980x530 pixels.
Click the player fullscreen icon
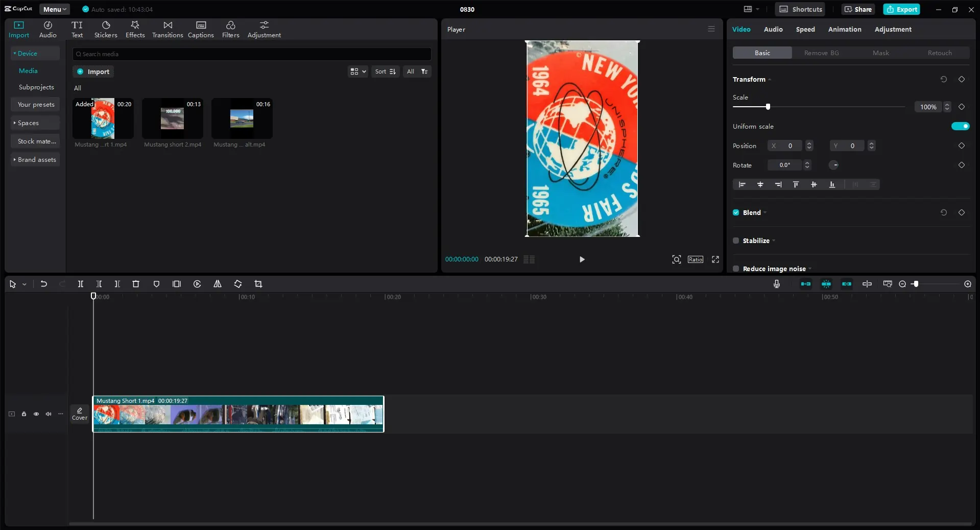coord(715,259)
